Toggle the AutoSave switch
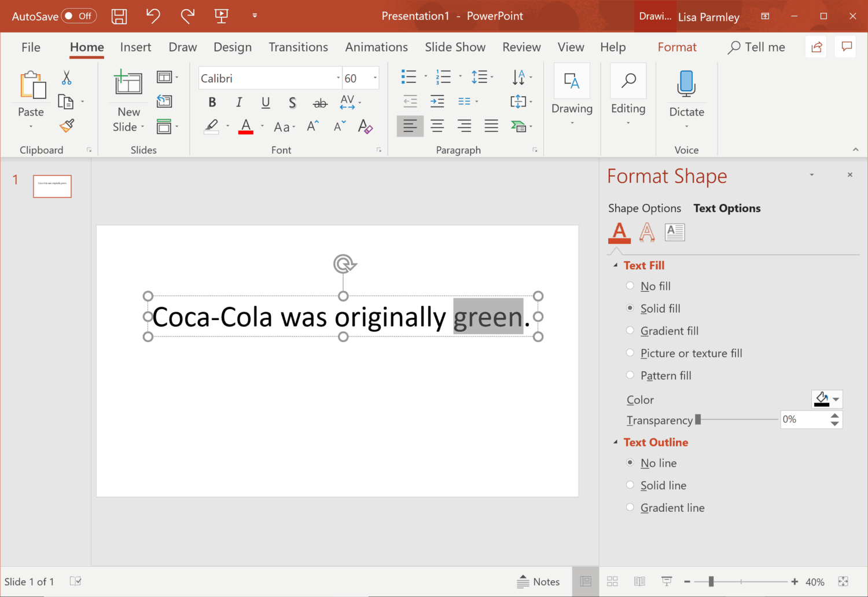This screenshot has height=597, width=868. (79, 16)
